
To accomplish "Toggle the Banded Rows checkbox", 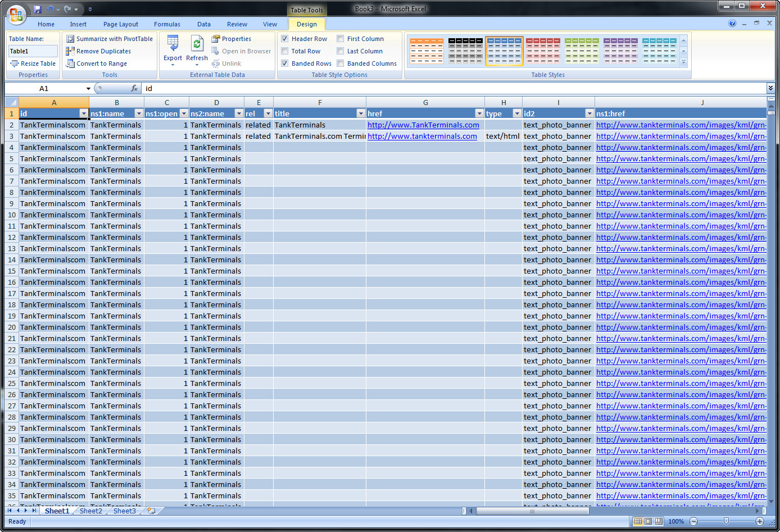I will [285, 63].
